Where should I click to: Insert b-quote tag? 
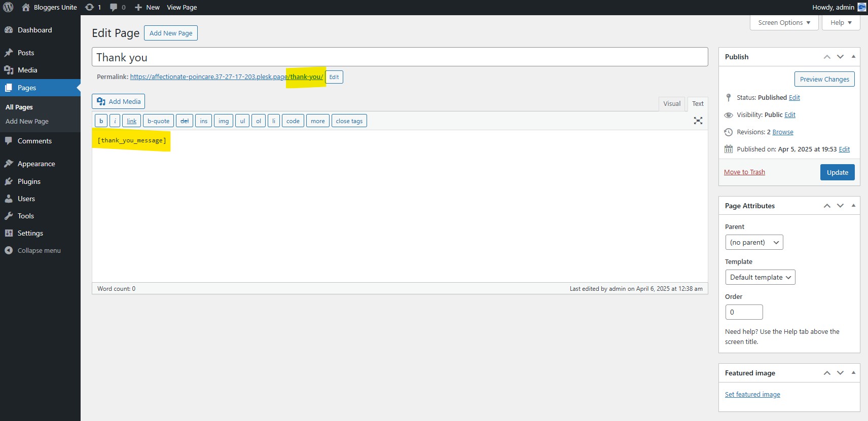click(158, 121)
